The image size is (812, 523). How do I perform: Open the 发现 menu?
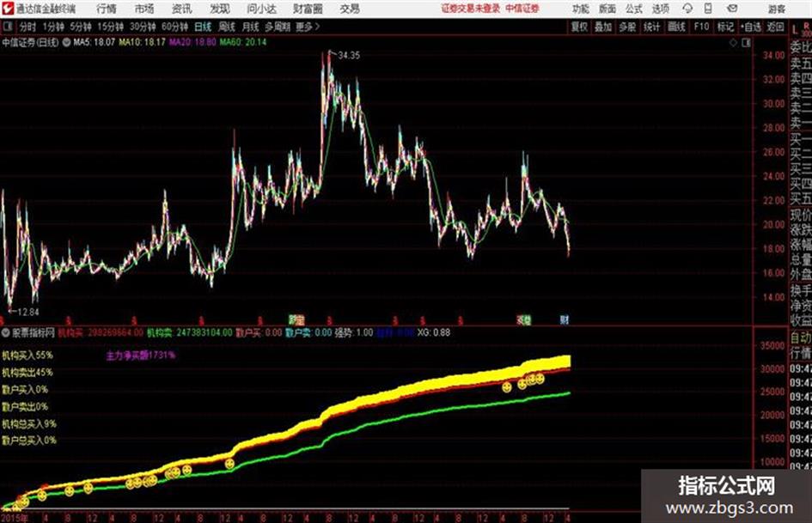[220, 9]
